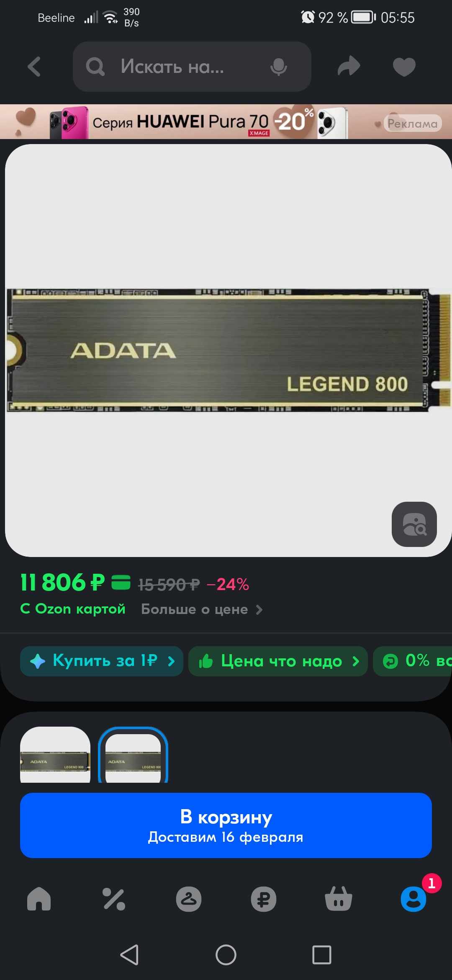This screenshot has height=980, width=452.
Task: Open Цена что надо chip
Action: pyautogui.click(x=278, y=661)
